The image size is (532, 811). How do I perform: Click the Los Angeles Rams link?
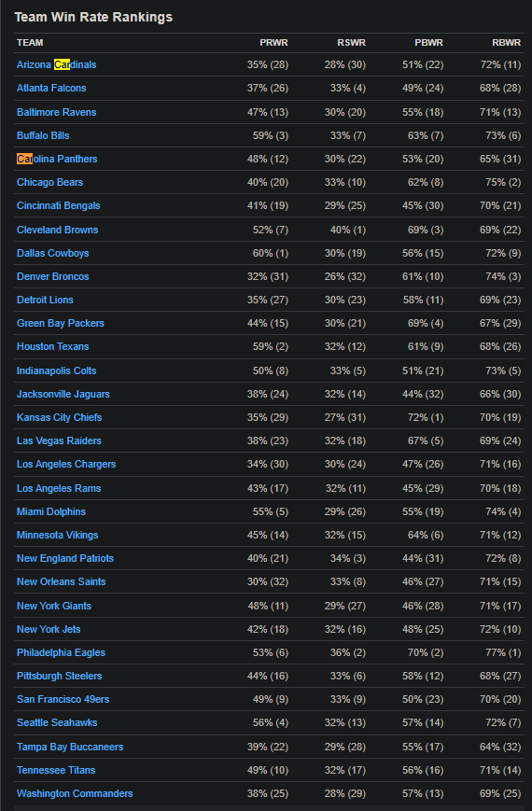59,488
